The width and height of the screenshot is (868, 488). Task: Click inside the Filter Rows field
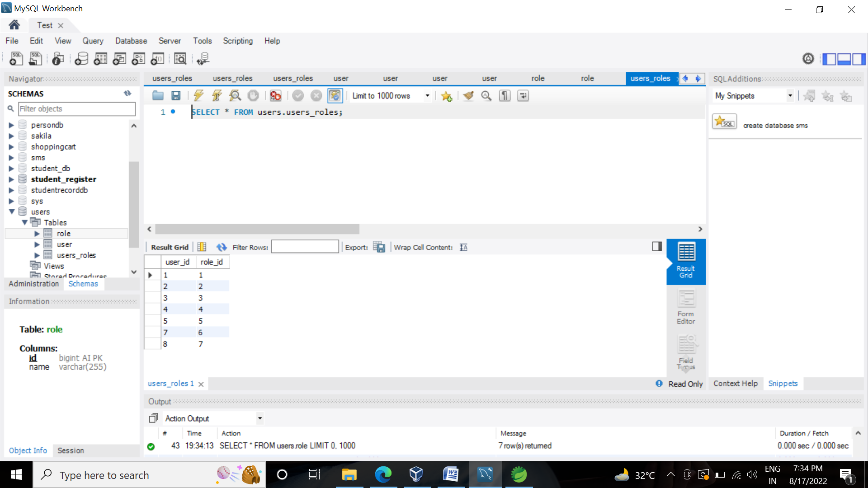(x=305, y=247)
